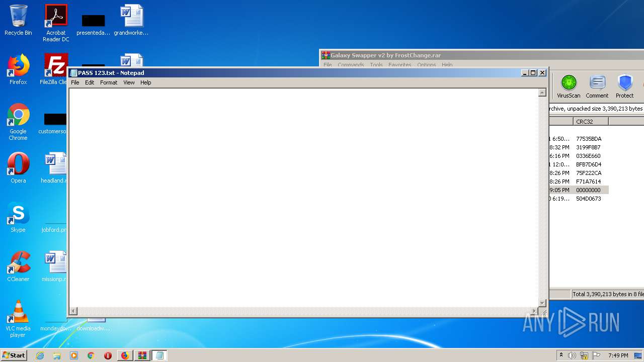
Task: Click Notepad horizontal scroll right arrow
Action: [x=534, y=311]
